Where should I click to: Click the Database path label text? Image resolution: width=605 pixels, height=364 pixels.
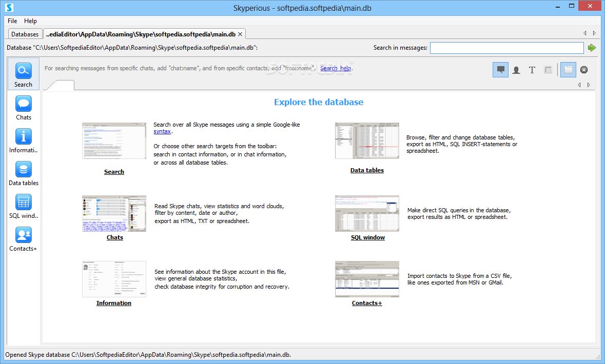pos(132,48)
